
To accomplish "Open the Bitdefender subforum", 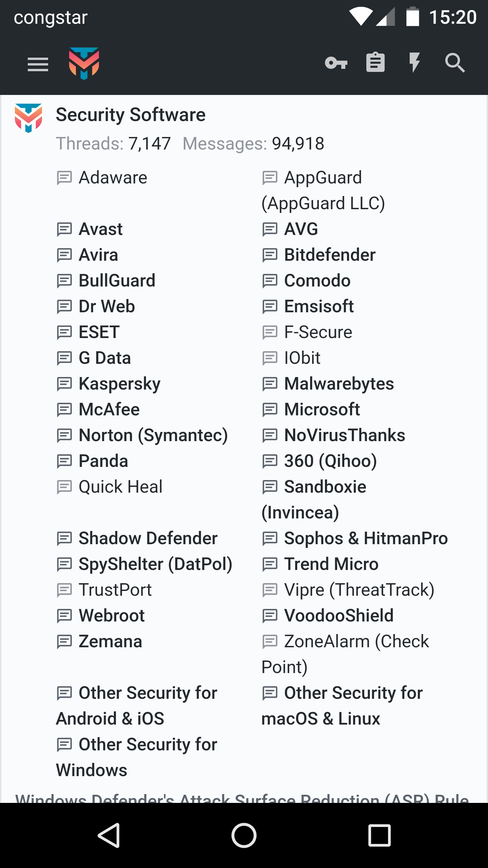I will pyautogui.click(x=330, y=255).
